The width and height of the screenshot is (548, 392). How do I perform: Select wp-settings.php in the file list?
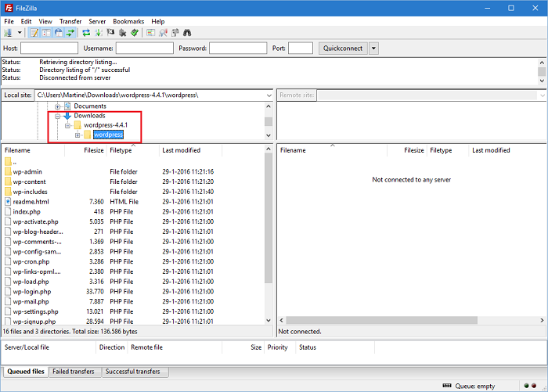(35, 311)
